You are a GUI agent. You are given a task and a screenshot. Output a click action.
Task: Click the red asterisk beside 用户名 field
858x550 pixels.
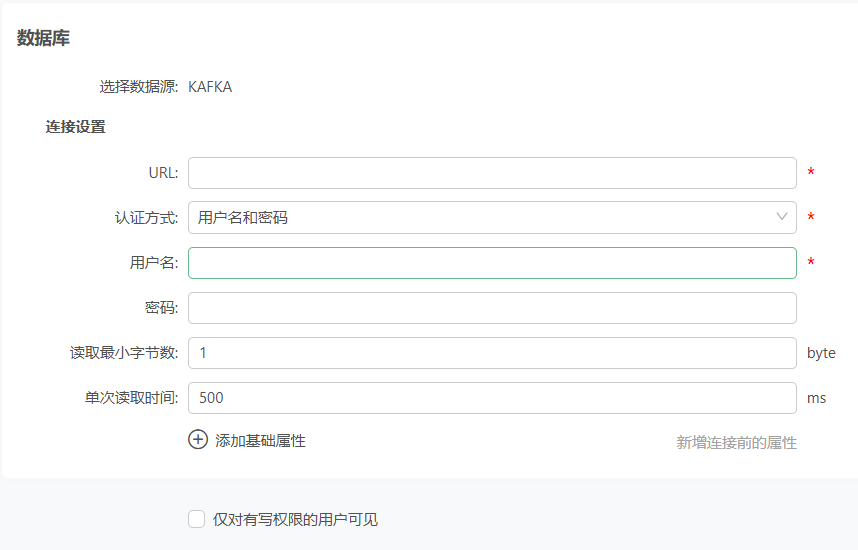point(810,262)
